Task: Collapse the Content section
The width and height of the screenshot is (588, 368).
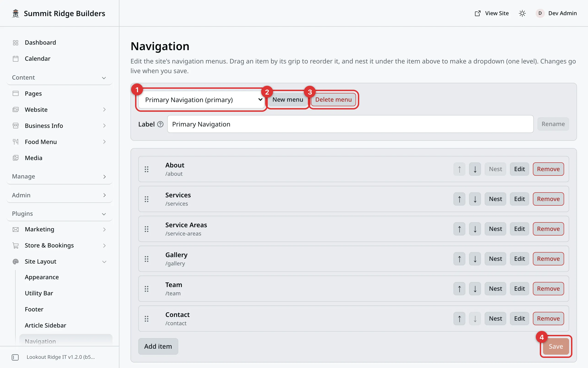Action: pos(59,78)
